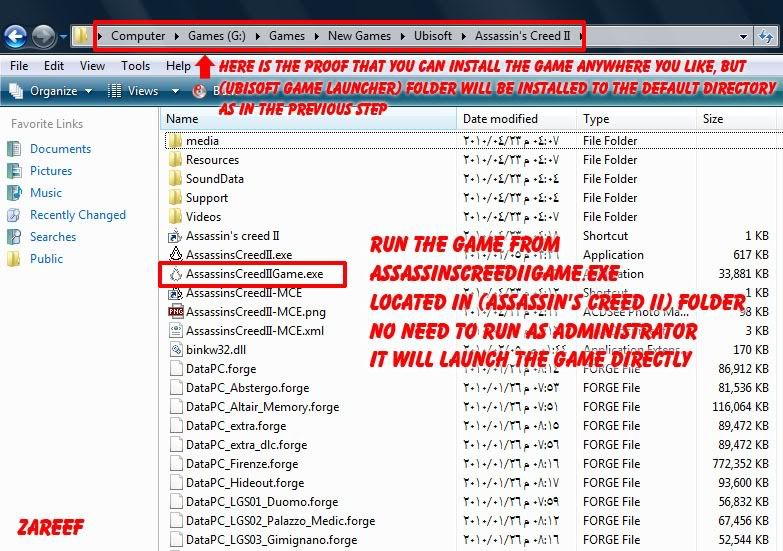This screenshot has height=551, width=783.
Task: Select Assassin's creed II shortcut icon
Action: click(175, 236)
